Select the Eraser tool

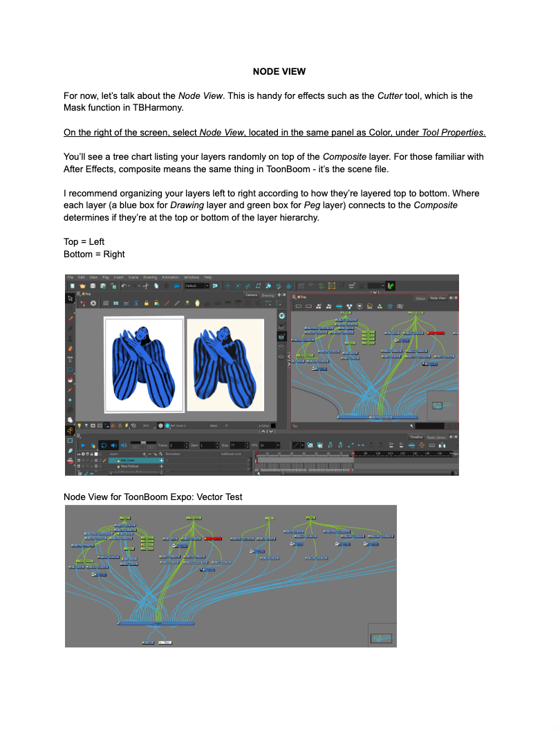click(x=71, y=349)
